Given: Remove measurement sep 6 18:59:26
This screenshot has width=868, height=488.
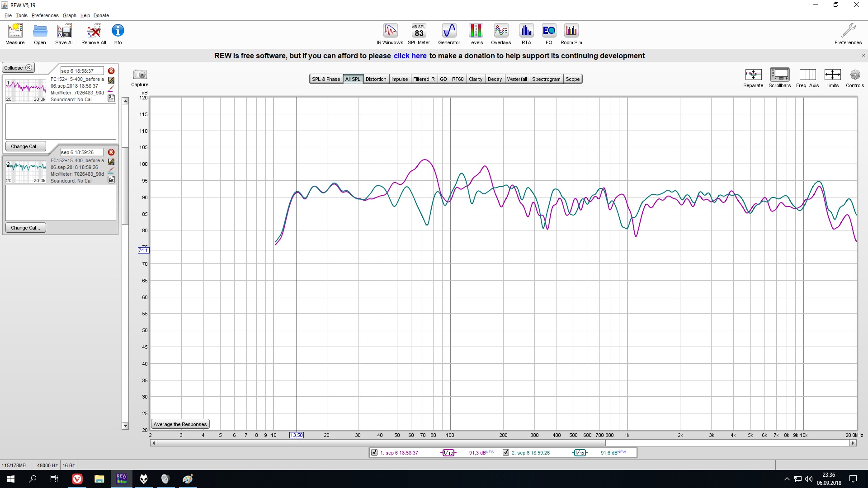Looking at the screenshot, I should pos(111,152).
